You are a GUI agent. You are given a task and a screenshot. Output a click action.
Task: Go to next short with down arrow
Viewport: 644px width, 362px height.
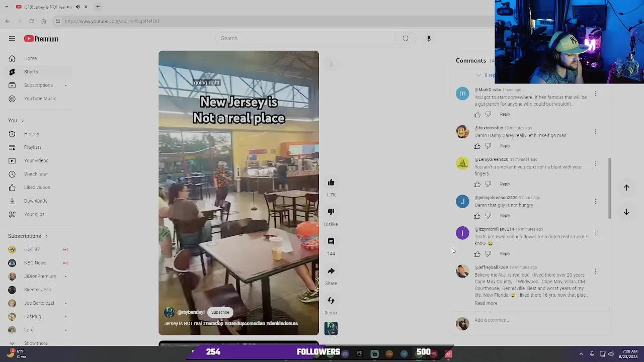tap(626, 212)
